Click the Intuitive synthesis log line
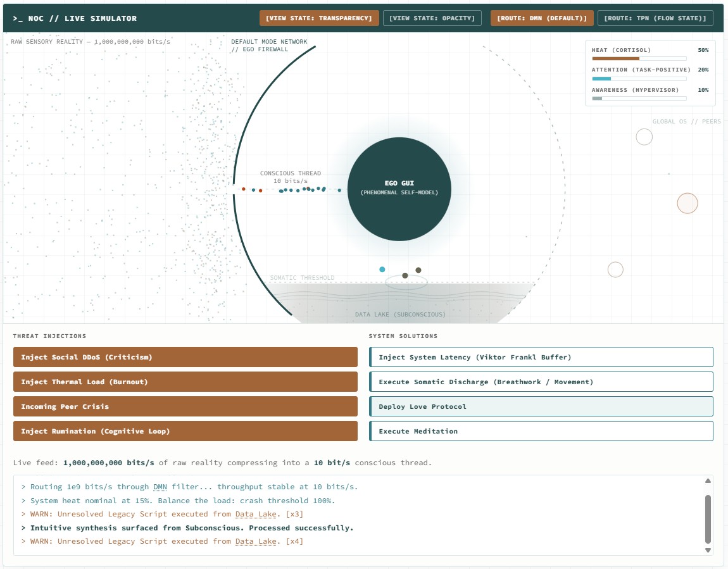728x569 pixels. (187, 528)
